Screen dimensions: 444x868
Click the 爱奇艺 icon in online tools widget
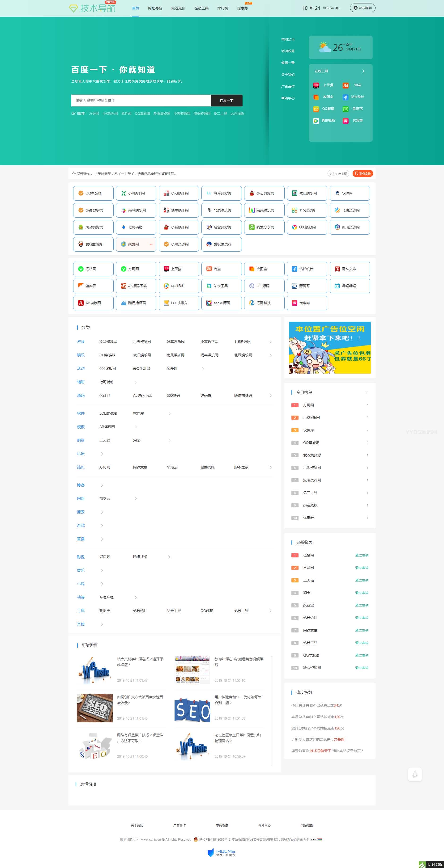[346, 109]
